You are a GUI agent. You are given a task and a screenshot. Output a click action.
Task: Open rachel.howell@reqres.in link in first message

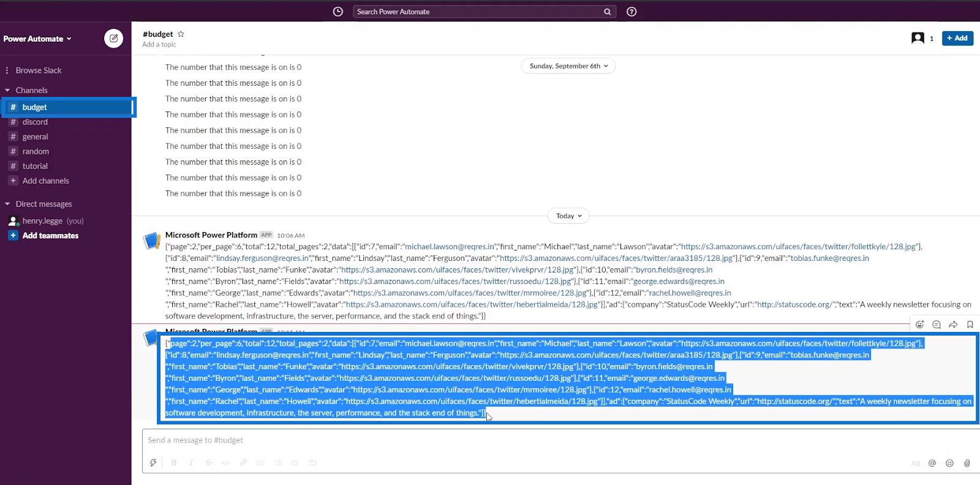(690, 293)
